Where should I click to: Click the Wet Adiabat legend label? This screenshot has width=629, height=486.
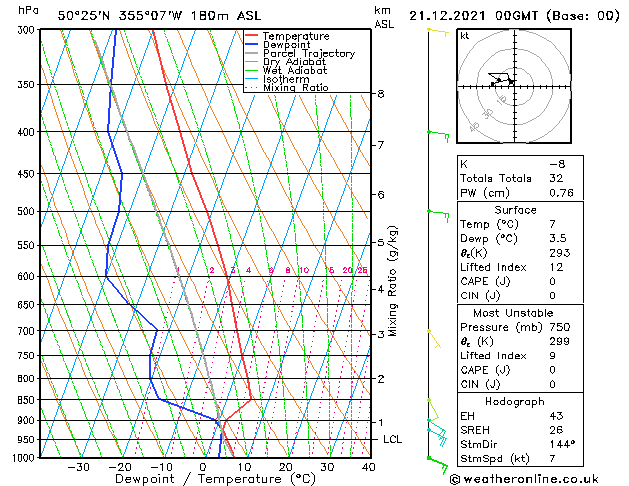[295, 70]
